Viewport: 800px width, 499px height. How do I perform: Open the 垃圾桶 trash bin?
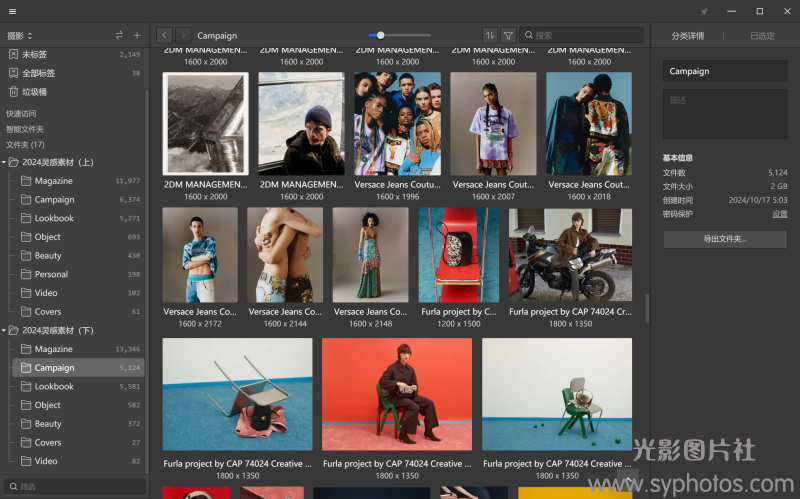coord(34,92)
